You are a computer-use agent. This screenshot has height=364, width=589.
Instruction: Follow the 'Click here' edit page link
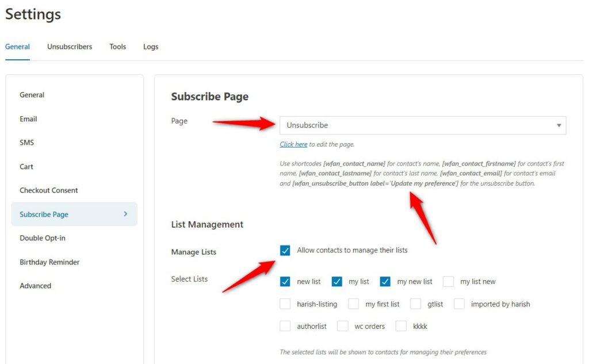tap(293, 144)
